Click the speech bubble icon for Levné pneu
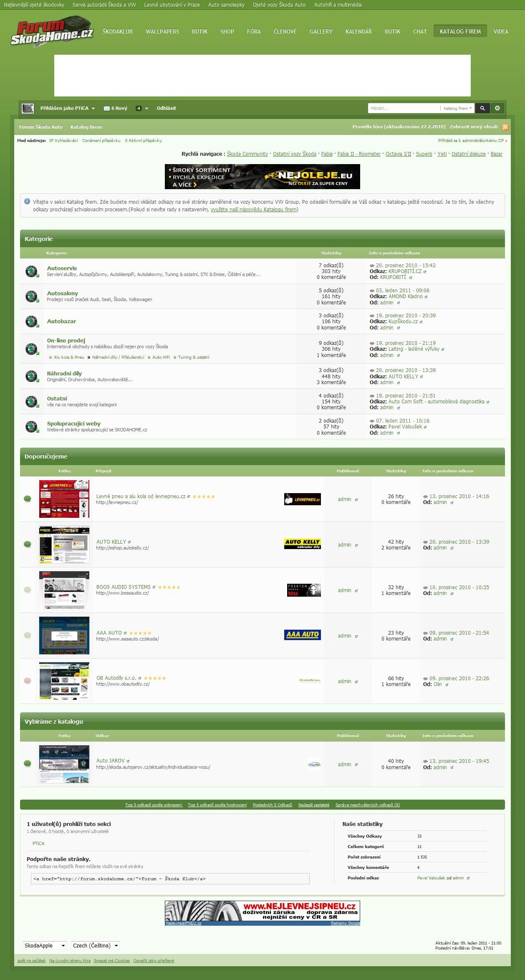Image resolution: width=525 pixels, height=980 pixels. coord(28,499)
